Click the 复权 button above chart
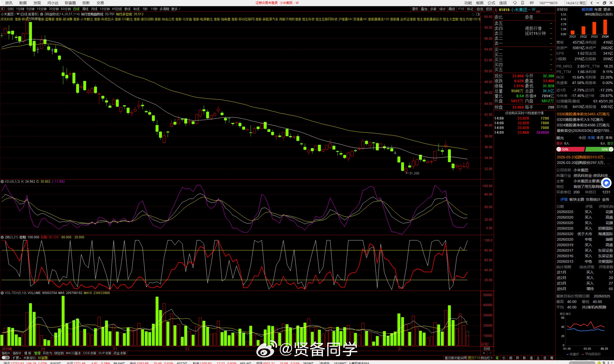Image resolution: width=614 pixels, height=364 pixels. click(x=415, y=9)
